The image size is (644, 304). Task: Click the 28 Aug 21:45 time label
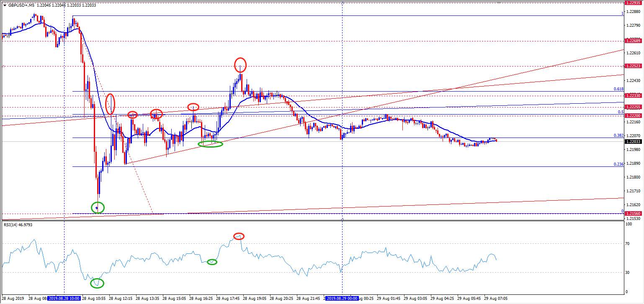tap(308, 299)
